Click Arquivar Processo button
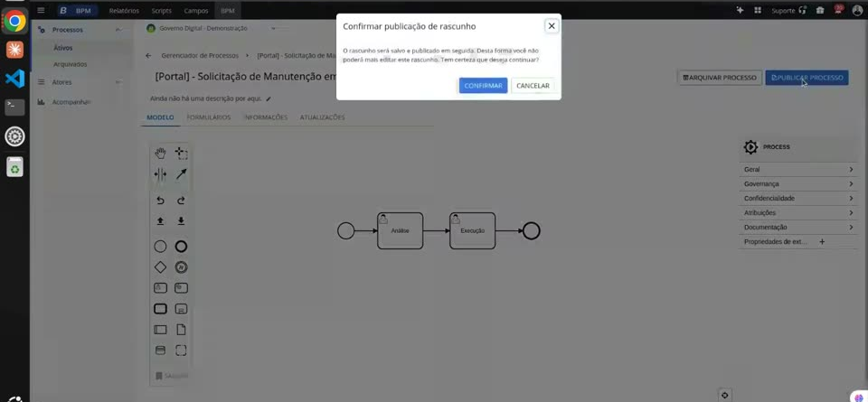Viewport: 868px width, 402px height. click(720, 78)
